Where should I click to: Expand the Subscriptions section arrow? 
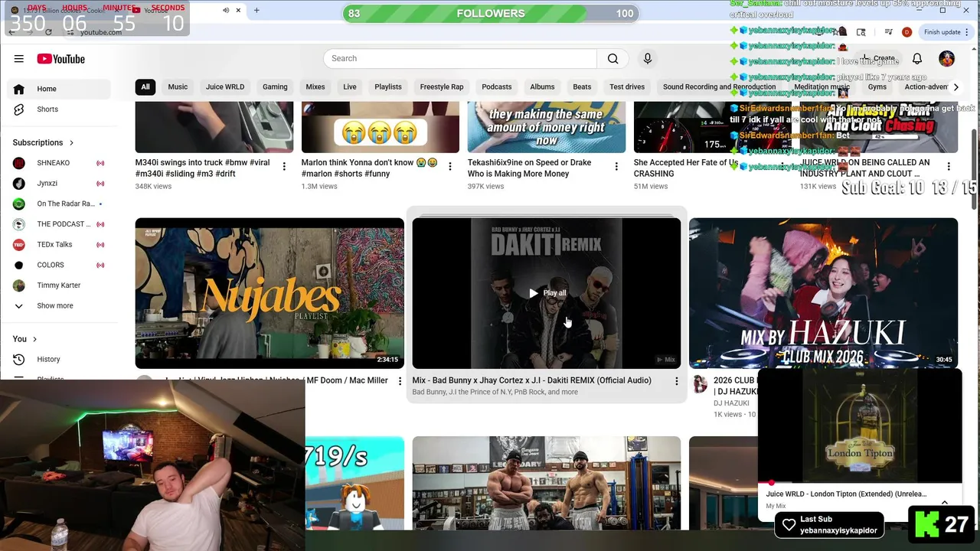click(72, 142)
